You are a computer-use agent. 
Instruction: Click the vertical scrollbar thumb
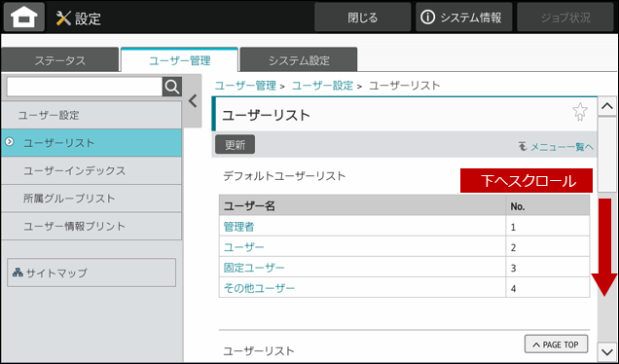point(607,155)
